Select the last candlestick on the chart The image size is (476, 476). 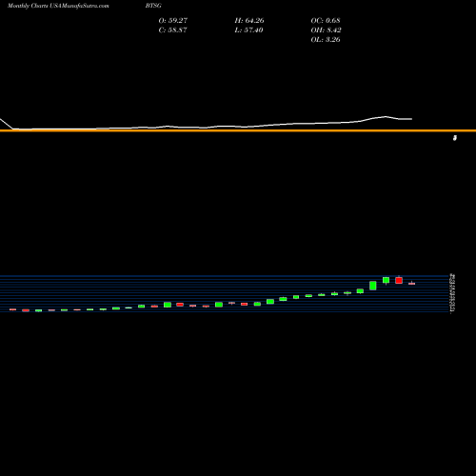[411, 284]
